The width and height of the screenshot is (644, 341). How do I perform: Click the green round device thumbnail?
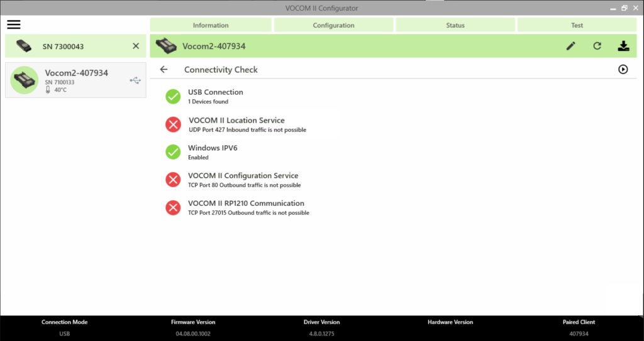[x=25, y=80]
